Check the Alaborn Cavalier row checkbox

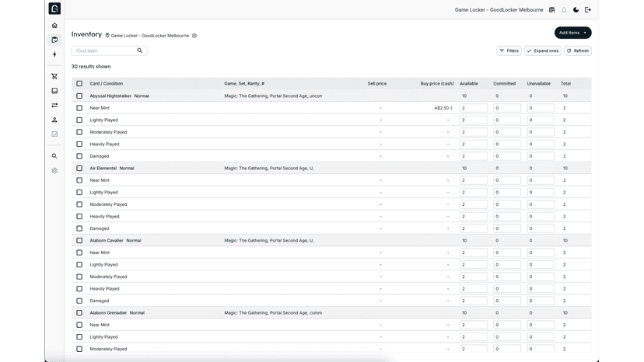click(79, 241)
